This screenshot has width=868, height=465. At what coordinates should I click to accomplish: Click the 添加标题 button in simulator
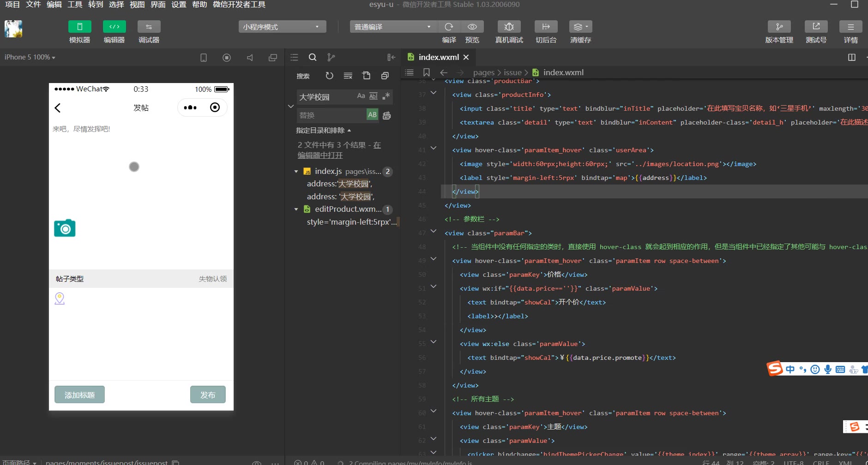coord(79,395)
